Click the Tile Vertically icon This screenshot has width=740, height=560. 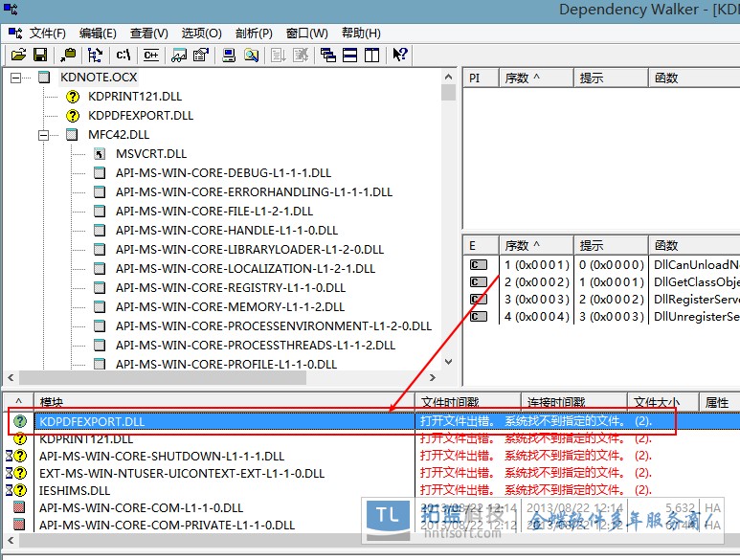pyautogui.click(x=371, y=55)
